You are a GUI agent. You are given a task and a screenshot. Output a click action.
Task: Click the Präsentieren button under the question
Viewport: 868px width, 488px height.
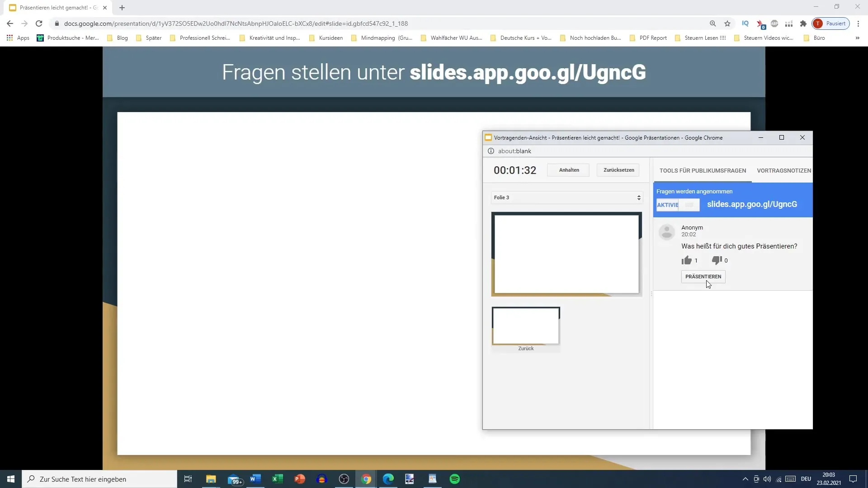703,277
